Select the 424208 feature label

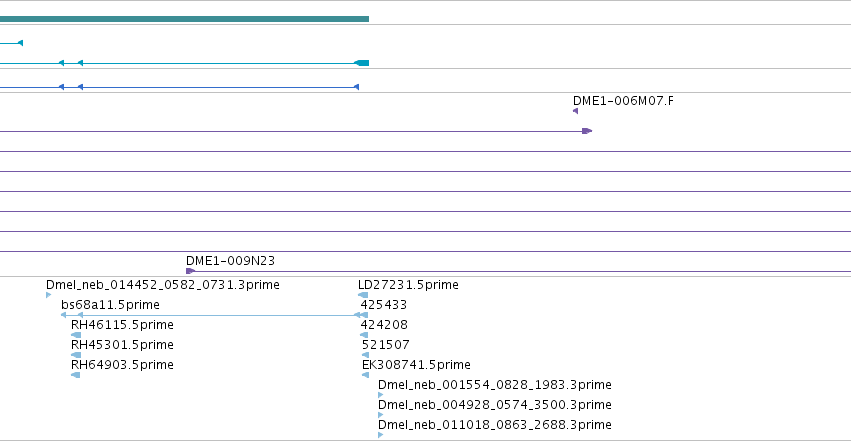point(384,325)
